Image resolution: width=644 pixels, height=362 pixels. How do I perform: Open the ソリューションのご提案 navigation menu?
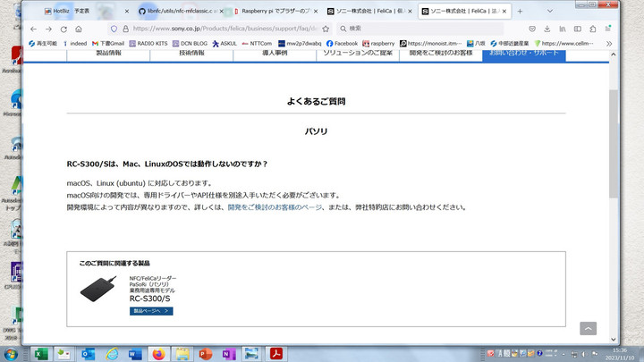click(358, 54)
